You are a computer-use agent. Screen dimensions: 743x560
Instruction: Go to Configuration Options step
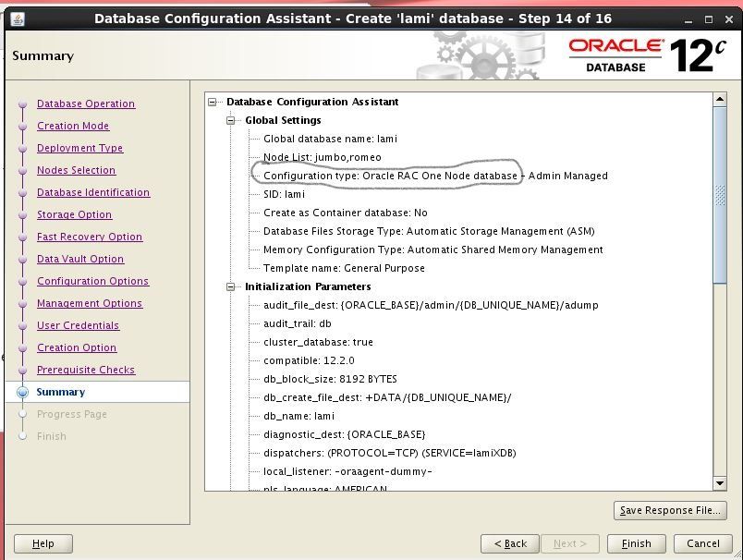(92, 281)
